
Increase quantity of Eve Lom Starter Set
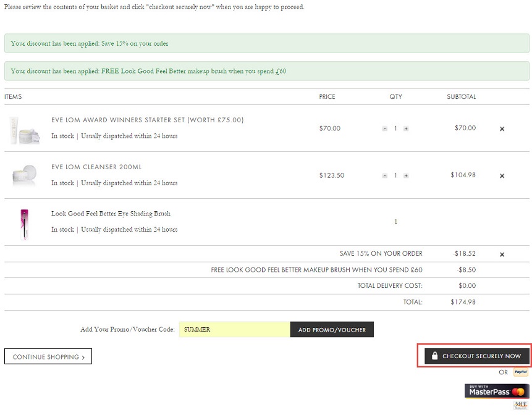[x=406, y=128]
